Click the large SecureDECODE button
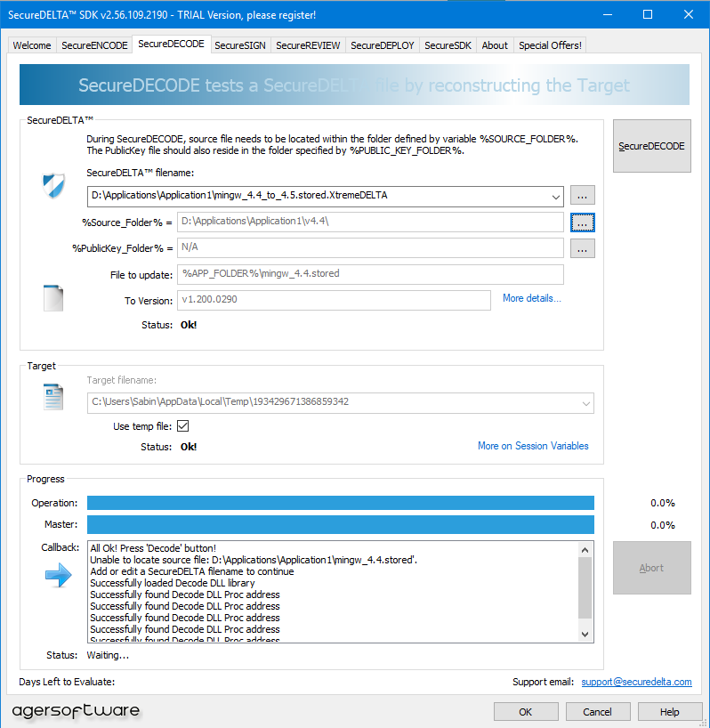Image resolution: width=710 pixels, height=728 pixels. (x=651, y=146)
